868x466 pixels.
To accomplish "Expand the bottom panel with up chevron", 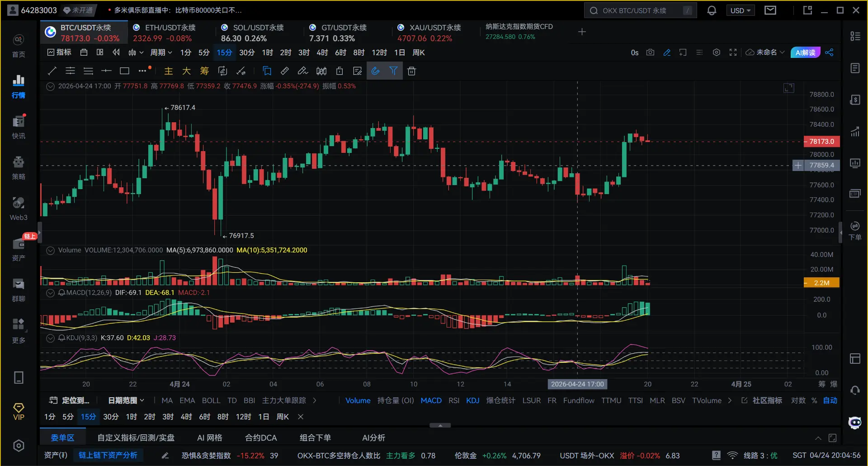I will [x=818, y=438].
